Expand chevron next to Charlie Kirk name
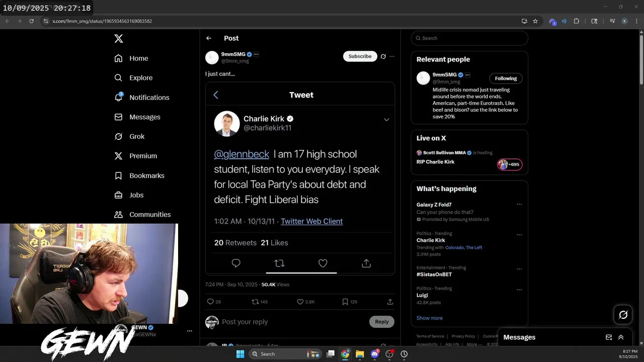Screen dimensions: 644x362 [386, 120]
